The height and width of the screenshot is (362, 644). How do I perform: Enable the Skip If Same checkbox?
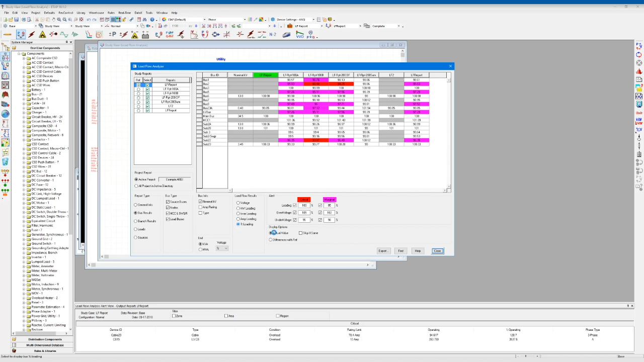click(x=301, y=233)
